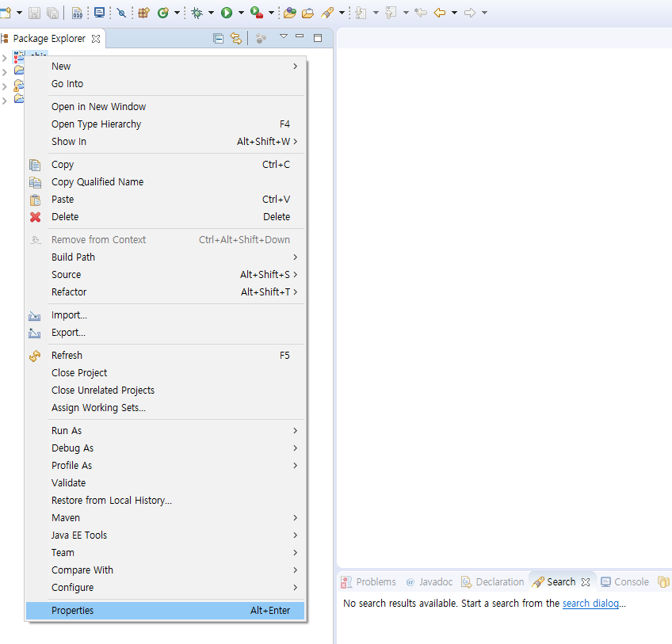Select Properties in the context menu

pos(165,610)
